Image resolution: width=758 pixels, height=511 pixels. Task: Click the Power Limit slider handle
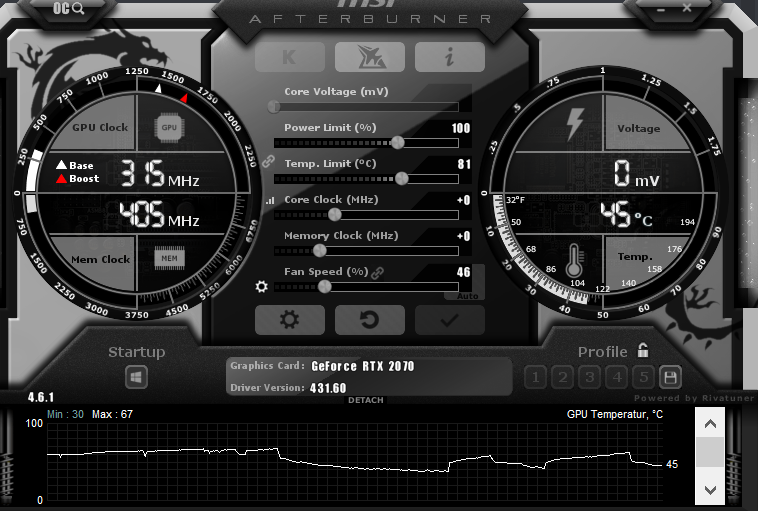pyautogui.click(x=398, y=142)
